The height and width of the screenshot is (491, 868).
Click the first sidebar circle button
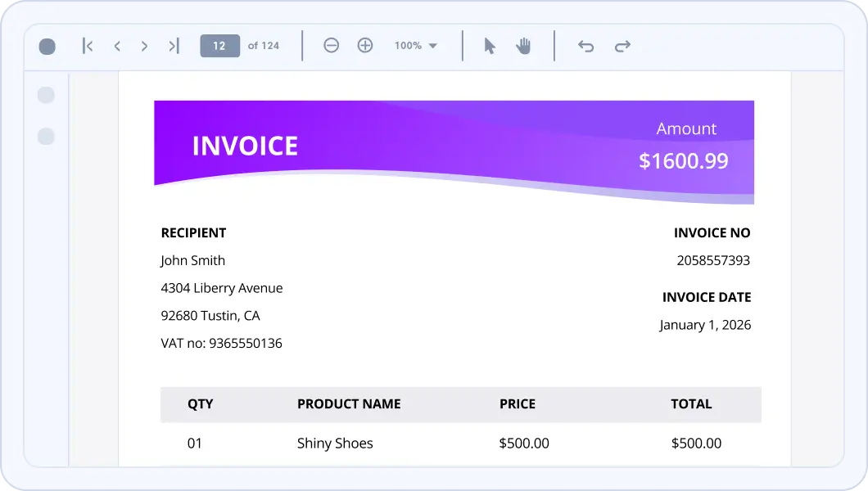(x=47, y=96)
